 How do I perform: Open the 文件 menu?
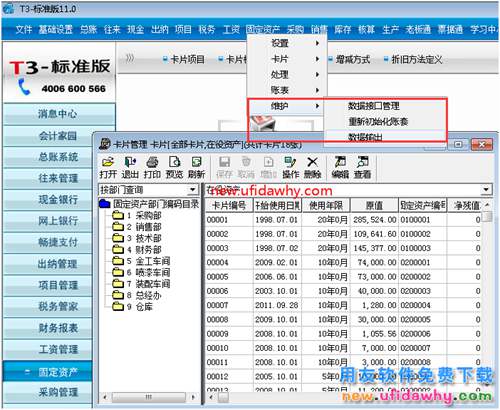coord(24,30)
